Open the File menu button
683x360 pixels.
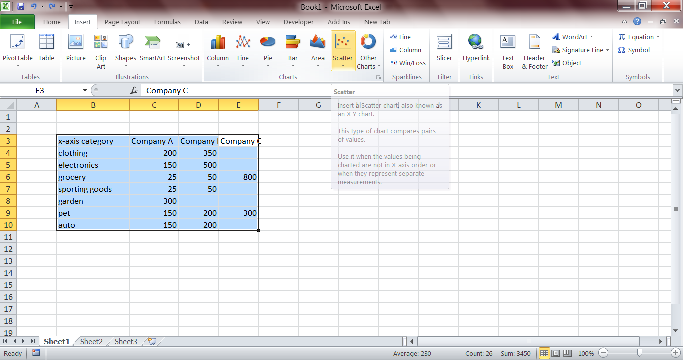point(17,22)
